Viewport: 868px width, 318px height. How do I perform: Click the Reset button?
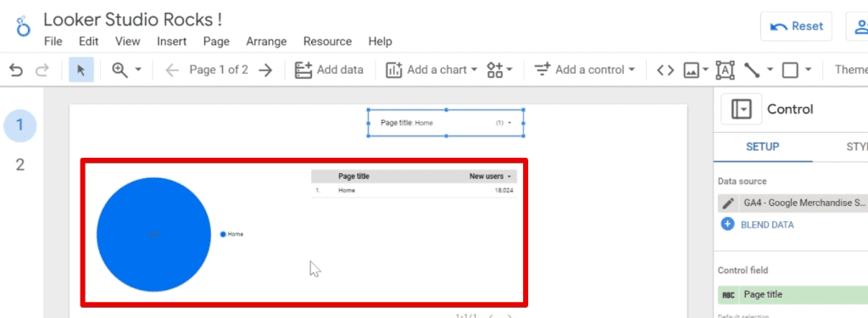tap(796, 26)
